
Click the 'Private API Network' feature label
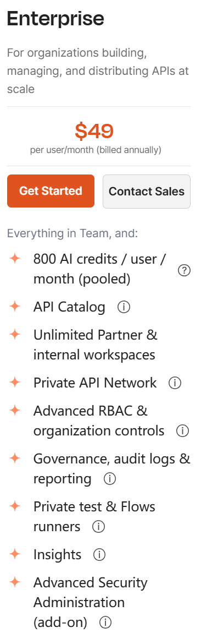pos(95,383)
